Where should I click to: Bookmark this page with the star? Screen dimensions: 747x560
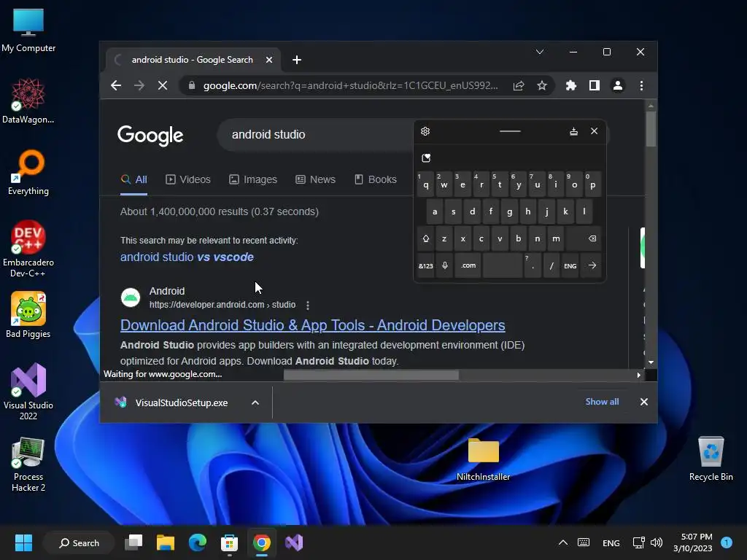click(542, 86)
